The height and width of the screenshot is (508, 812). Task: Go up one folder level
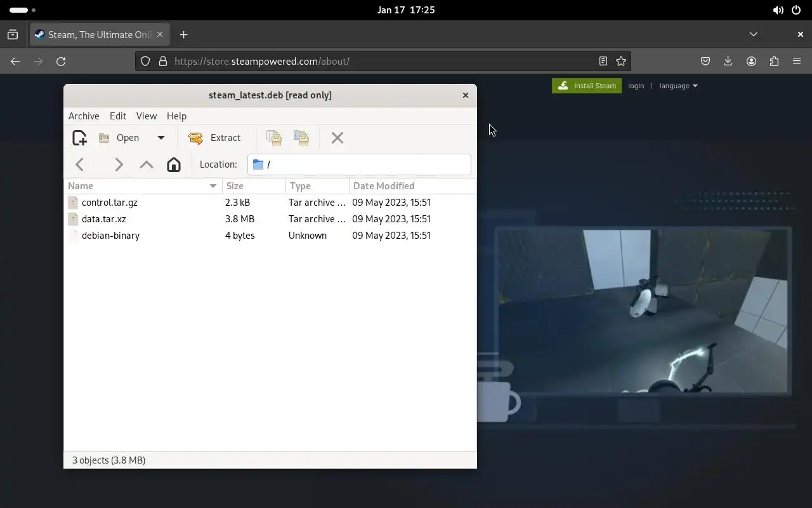(147, 164)
